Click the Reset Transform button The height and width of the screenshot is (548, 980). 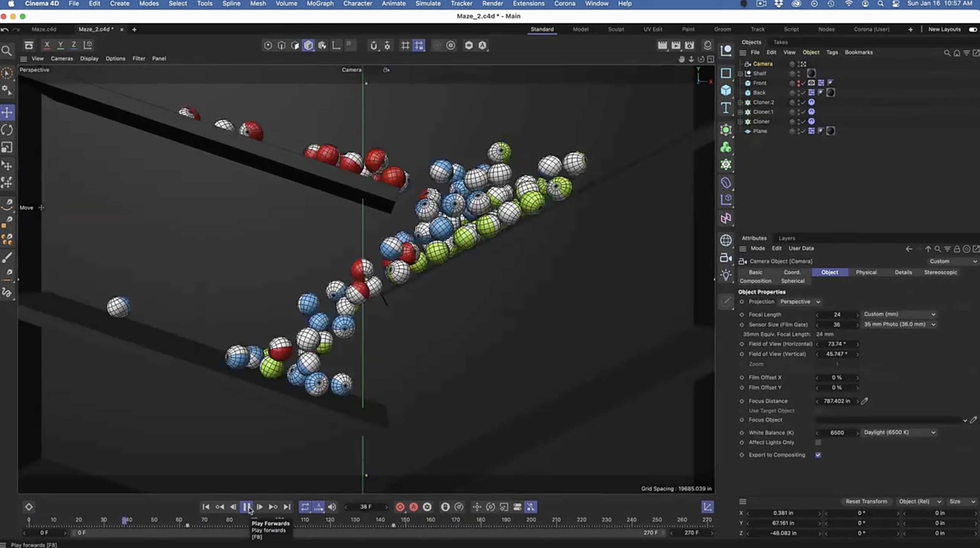pyautogui.click(x=866, y=501)
